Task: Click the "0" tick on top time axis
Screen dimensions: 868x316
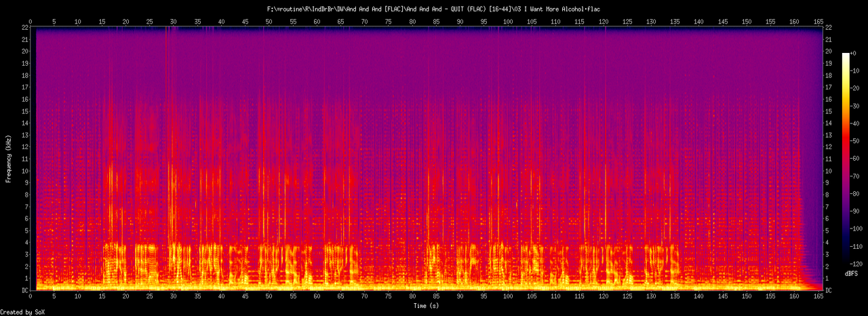Action: [x=30, y=22]
